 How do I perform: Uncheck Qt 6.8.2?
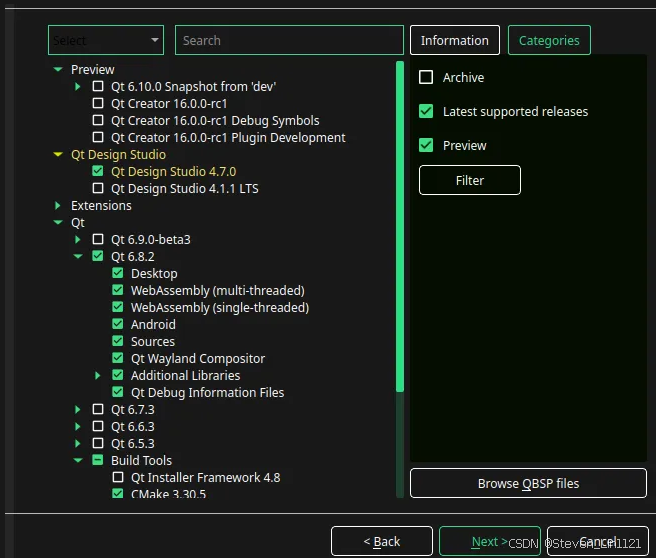[98, 256]
